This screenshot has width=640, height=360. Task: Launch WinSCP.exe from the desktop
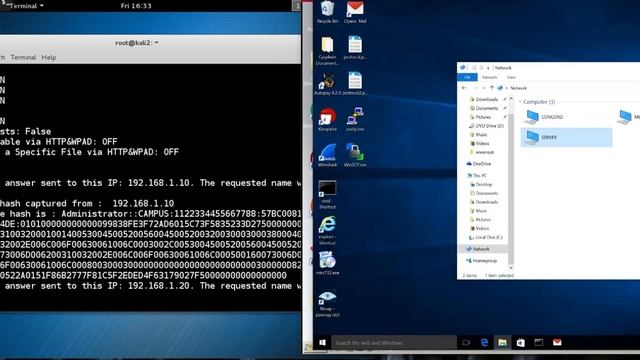355,155
